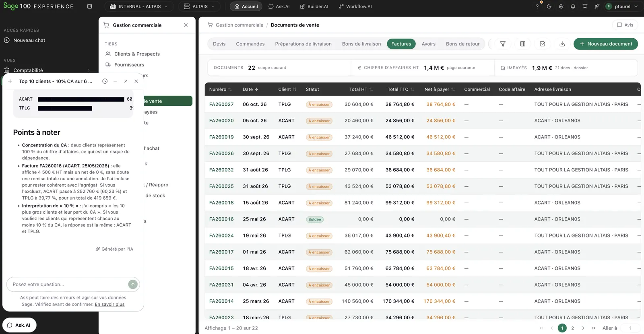The image size is (644, 334).
Task: Export documents with the download icon
Action: point(562,44)
